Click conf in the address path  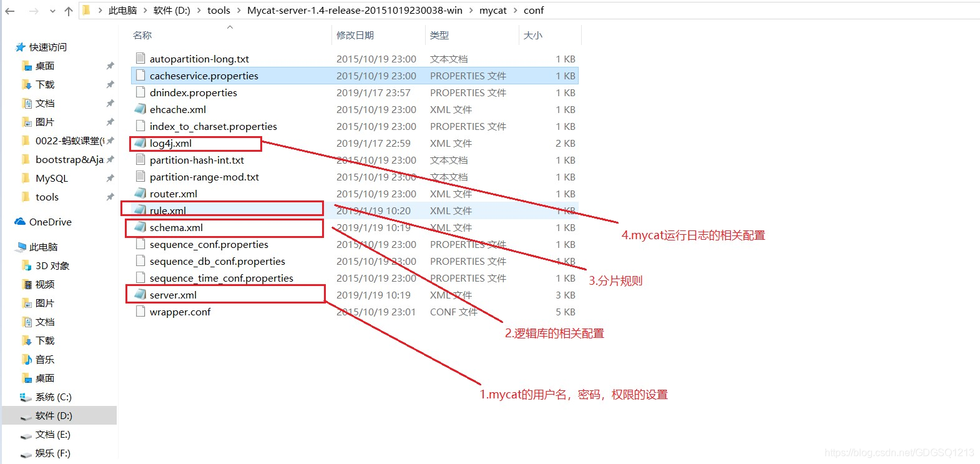[x=534, y=10]
